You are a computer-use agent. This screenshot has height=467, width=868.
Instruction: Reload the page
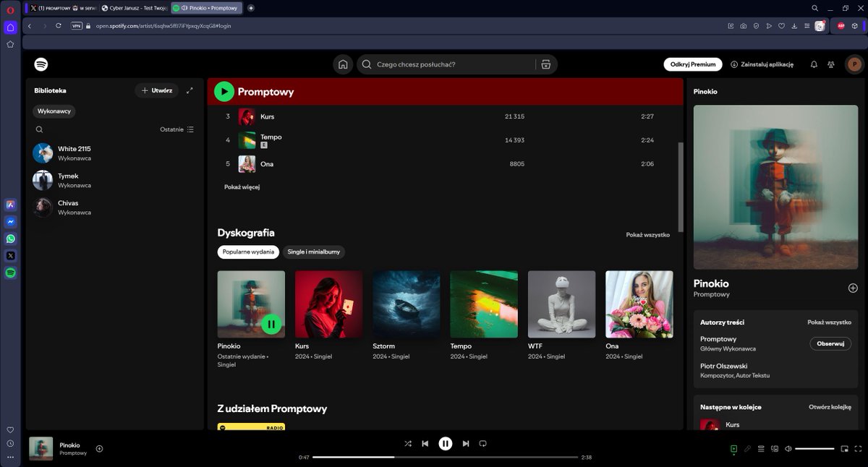coord(59,26)
